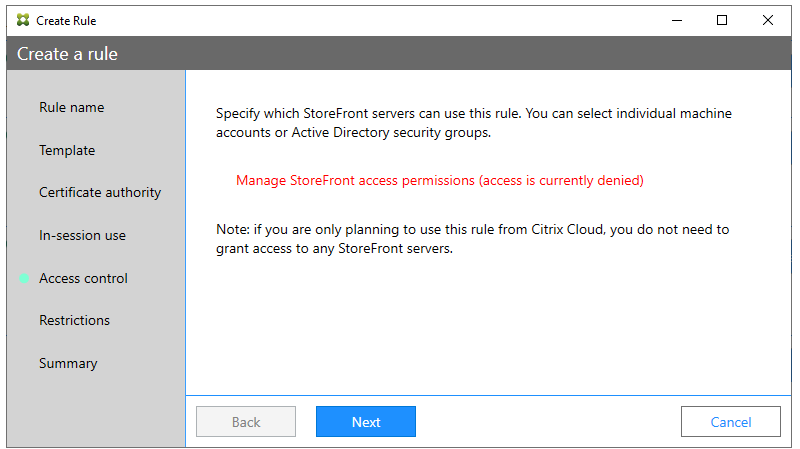Go to the Rule name step
Viewport: 800px width, 449px height.
coord(71,107)
